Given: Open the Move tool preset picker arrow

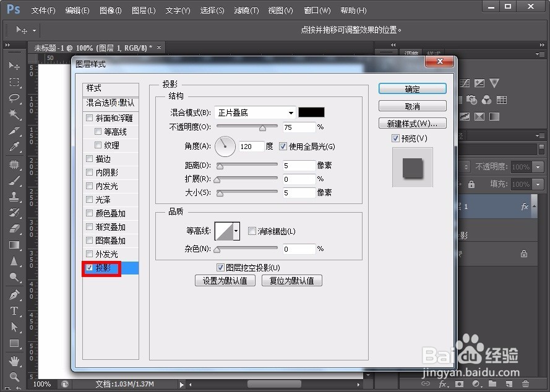Looking at the screenshot, I should tap(34, 30).
